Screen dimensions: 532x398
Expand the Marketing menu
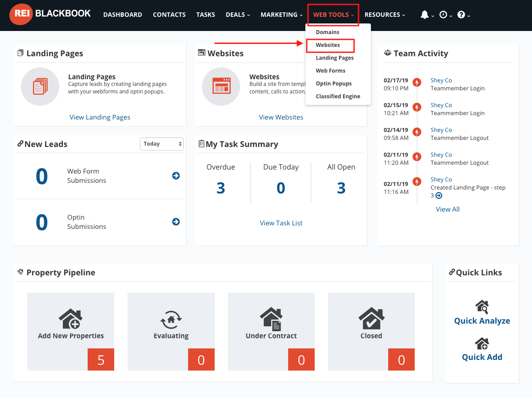[x=281, y=15]
